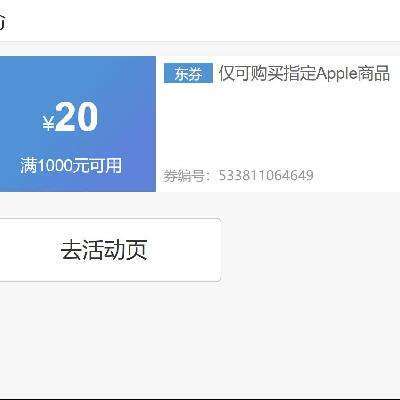Click the coupon number 533811064649
400x400 pixels.
pos(266,175)
